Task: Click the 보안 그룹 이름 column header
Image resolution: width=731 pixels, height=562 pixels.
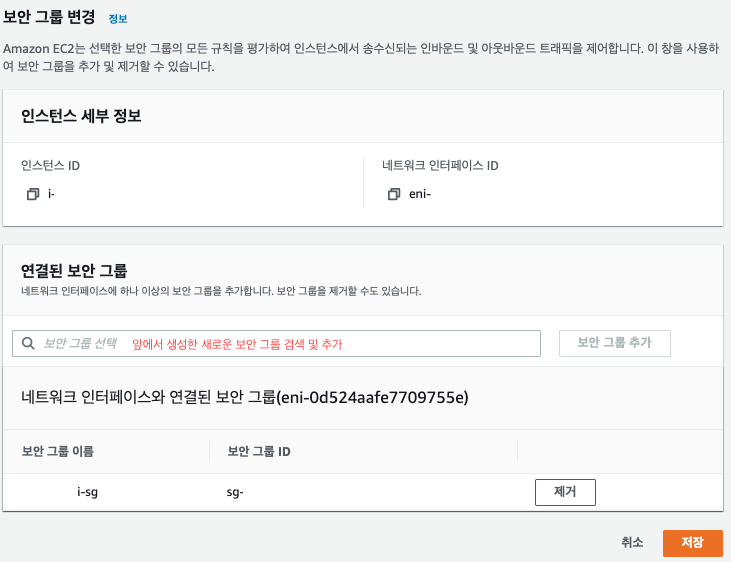Action: [58, 451]
